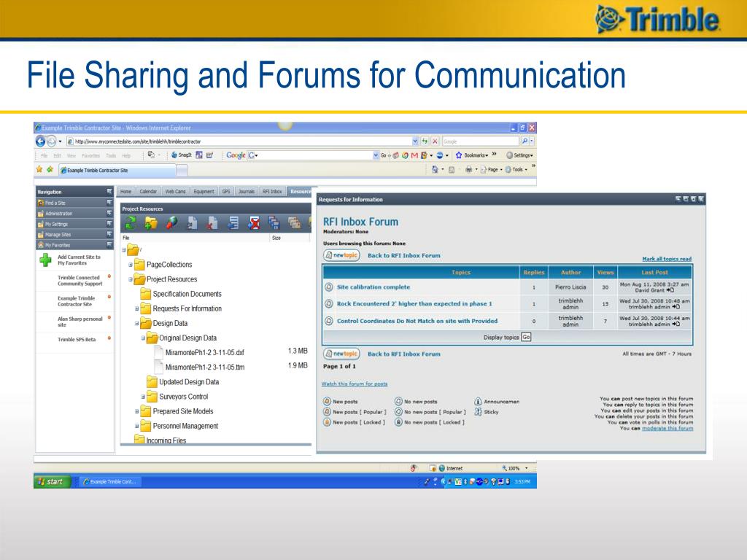Click the topic icon beside Site calibration complete

pyautogui.click(x=329, y=287)
